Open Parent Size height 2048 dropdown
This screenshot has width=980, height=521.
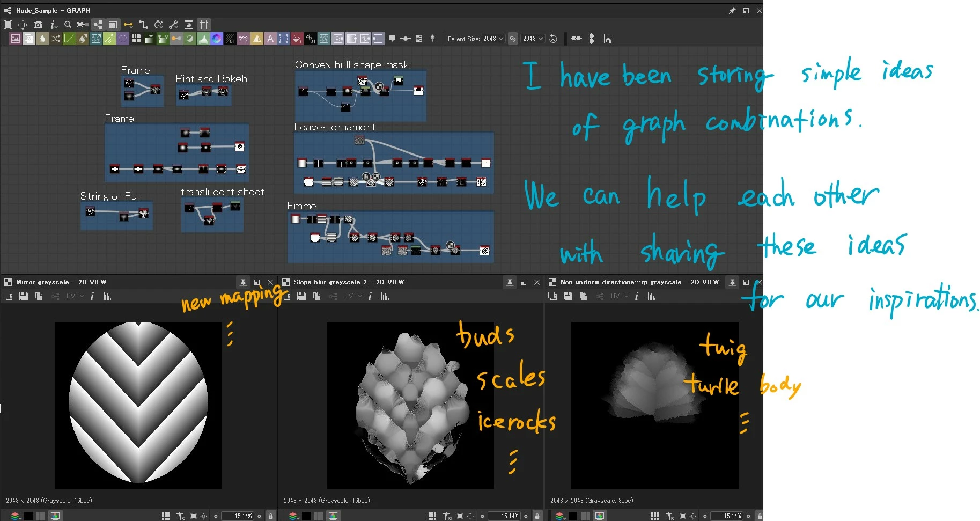click(533, 39)
